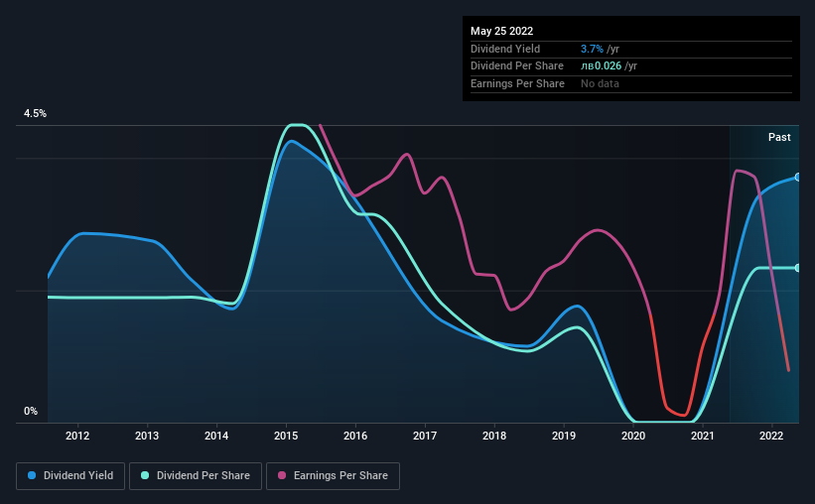Click the tooltip Earnings Per Share row label
This screenshot has height=504, width=815.
518,83
